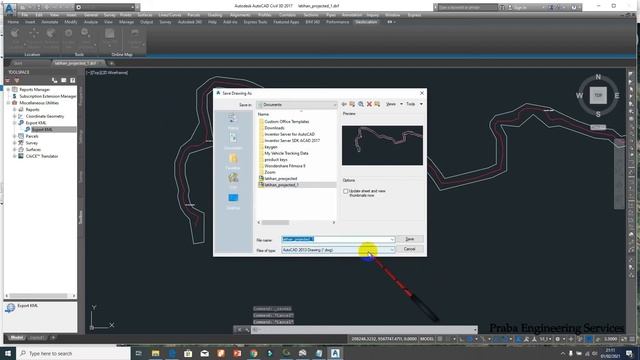Open Favorites in places sidebar
This screenshot has height=360, width=640.
pyautogui.click(x=233, y=161)
